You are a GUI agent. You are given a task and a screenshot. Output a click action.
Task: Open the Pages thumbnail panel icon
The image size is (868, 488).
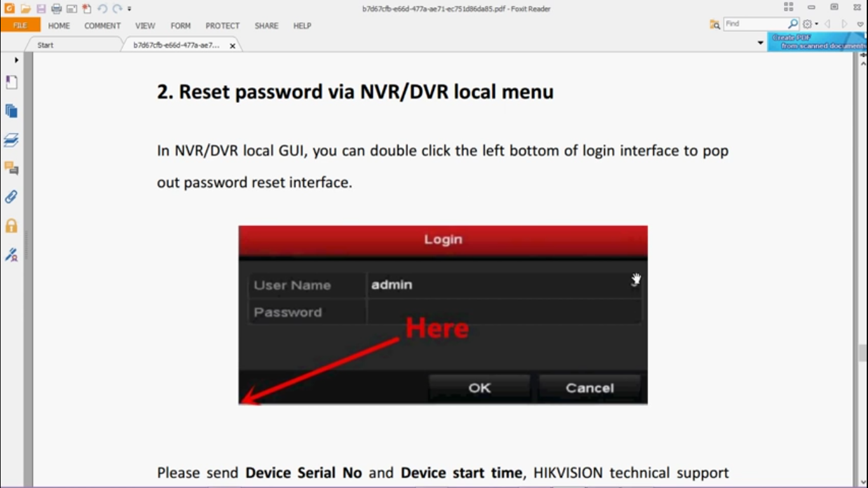pos(11,111)
